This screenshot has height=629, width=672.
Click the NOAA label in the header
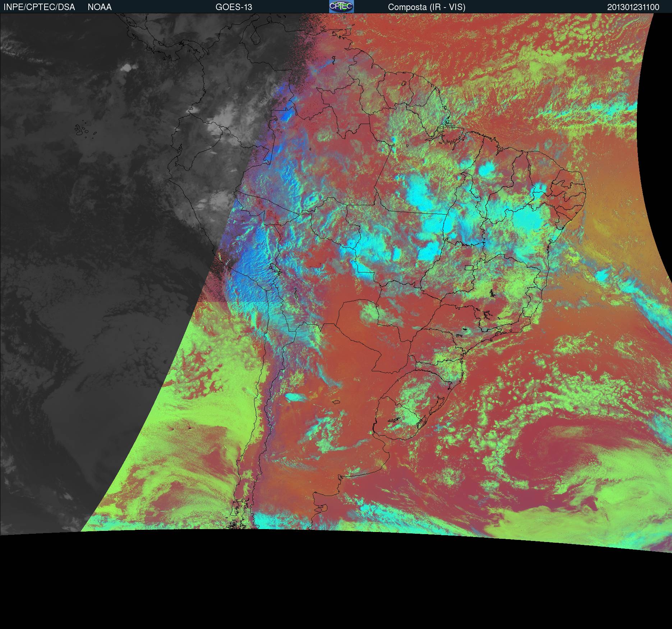[x=100, y=7]
